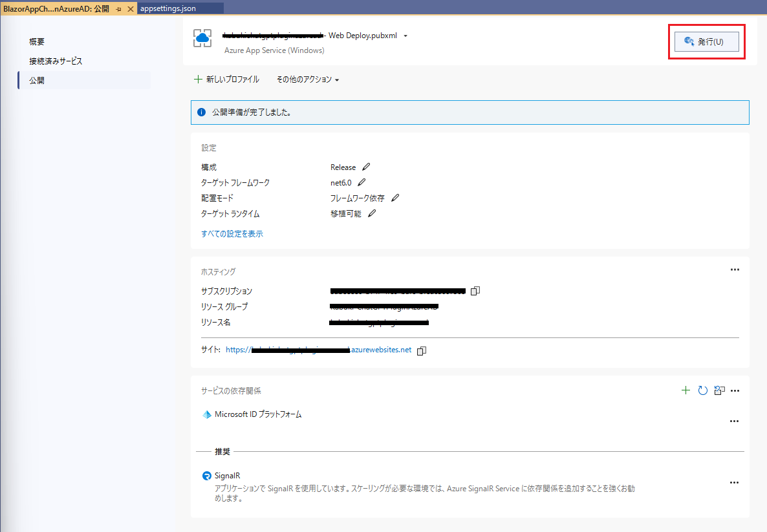
Task: Open SignalR row more options
Action: point(734,483)
